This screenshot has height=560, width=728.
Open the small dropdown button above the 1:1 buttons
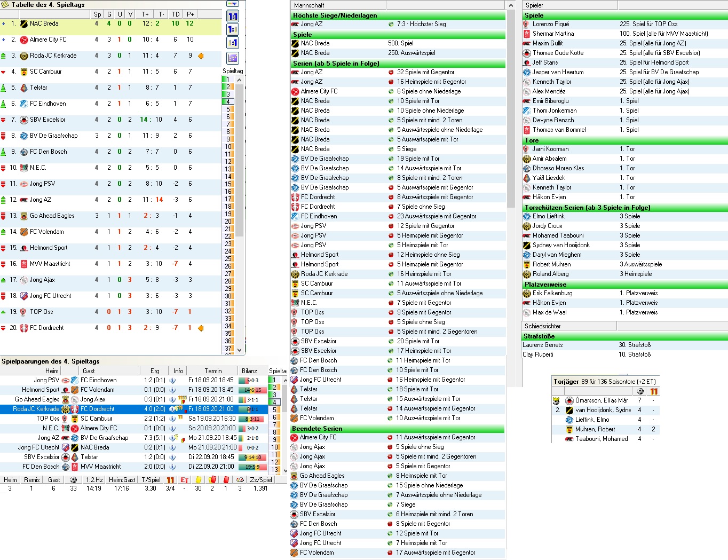click(233, 4)
